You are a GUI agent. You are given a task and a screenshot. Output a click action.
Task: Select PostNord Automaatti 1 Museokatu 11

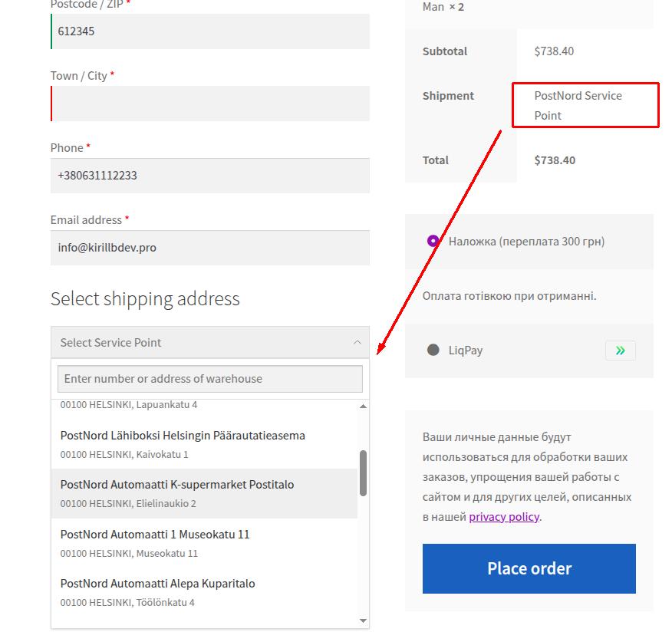[204, 543]
